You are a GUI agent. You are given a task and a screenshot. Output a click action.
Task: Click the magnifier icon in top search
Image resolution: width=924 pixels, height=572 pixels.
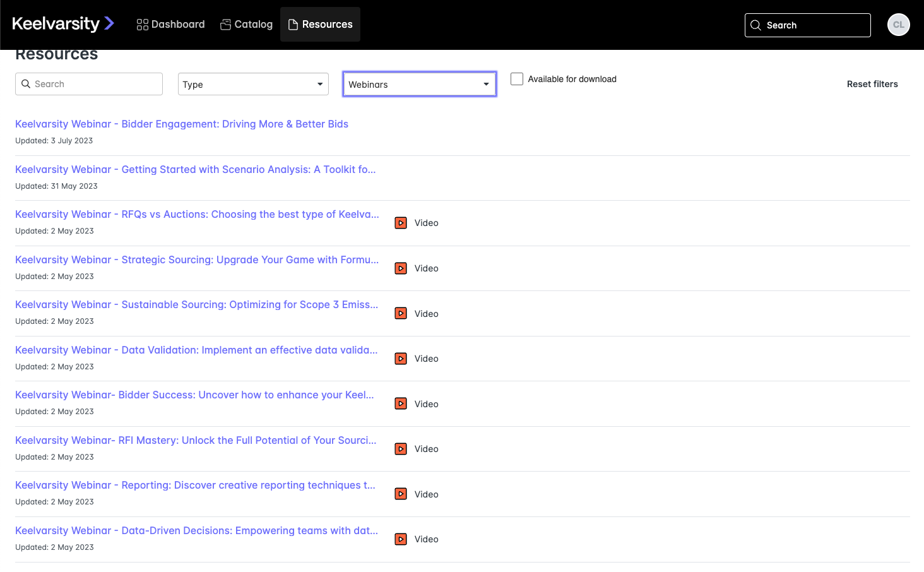755,25
